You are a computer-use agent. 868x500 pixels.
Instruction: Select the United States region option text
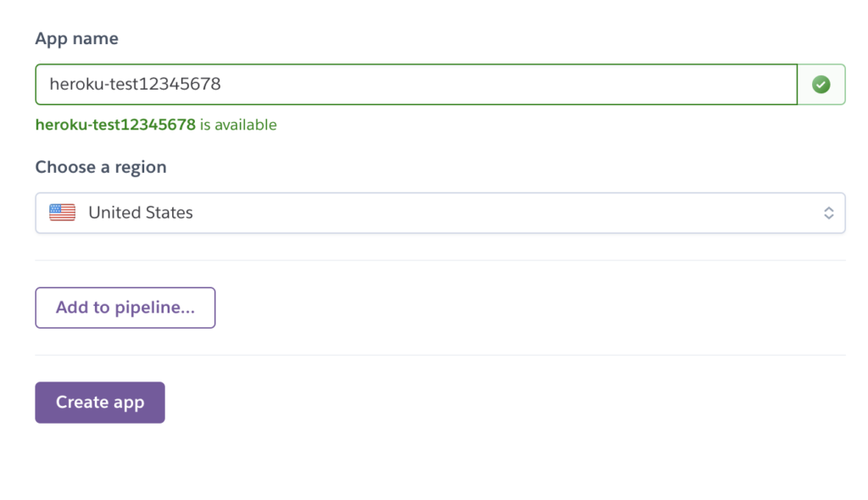[141, 213]
